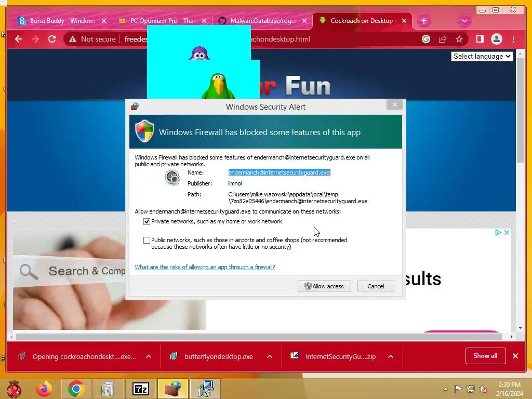Click the Chrome taskbar icon
Viewport: 532px width, 399px height.
pos(76,389)
